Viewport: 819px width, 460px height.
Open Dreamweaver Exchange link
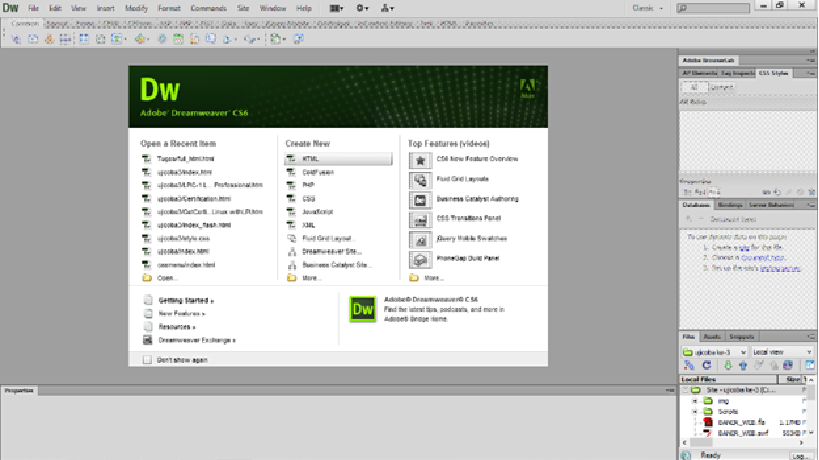tap(197, 340)
